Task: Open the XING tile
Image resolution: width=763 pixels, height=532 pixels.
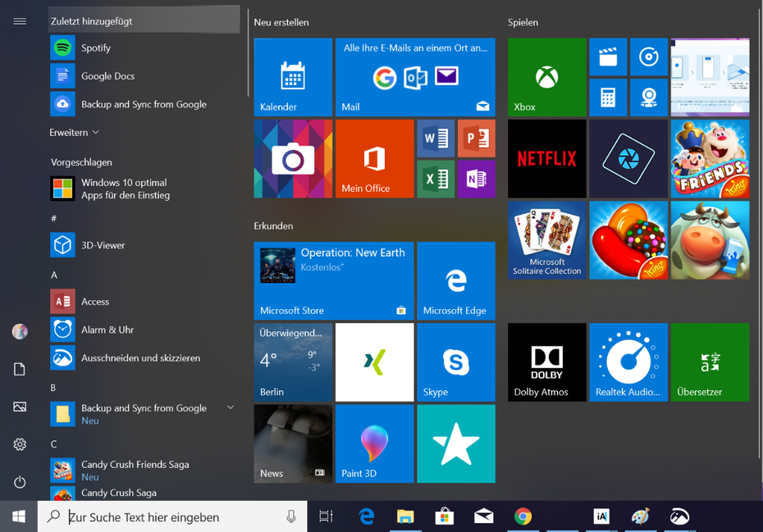Action: pos(375,362)
